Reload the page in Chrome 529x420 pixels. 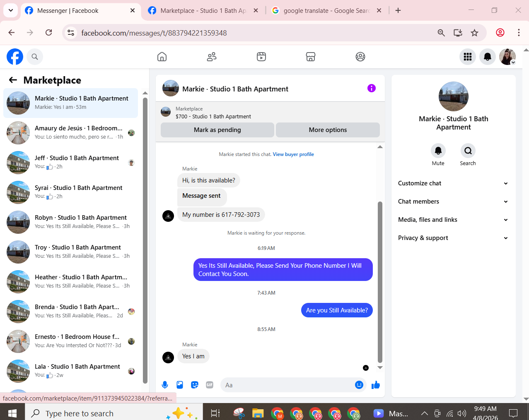[x=49, y=33]
